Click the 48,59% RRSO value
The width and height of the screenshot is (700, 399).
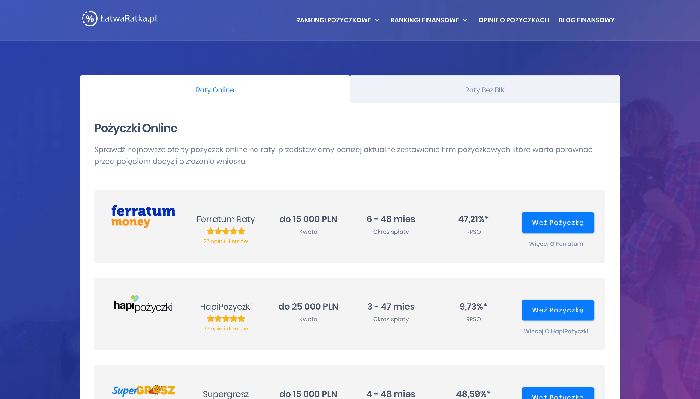[473, 394]
